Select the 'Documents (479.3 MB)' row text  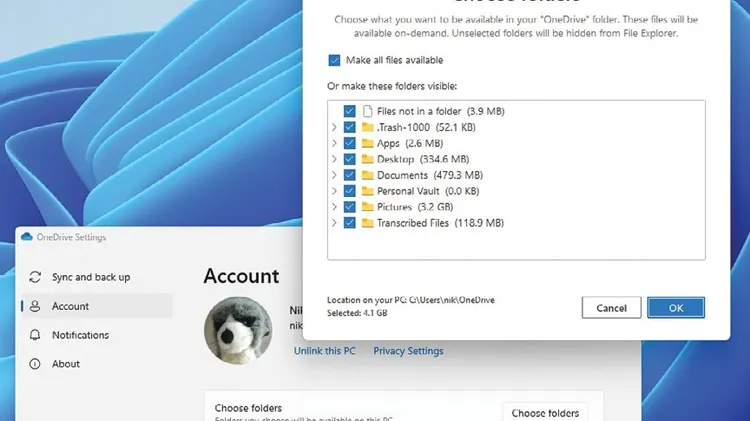[x=430, y=175]
